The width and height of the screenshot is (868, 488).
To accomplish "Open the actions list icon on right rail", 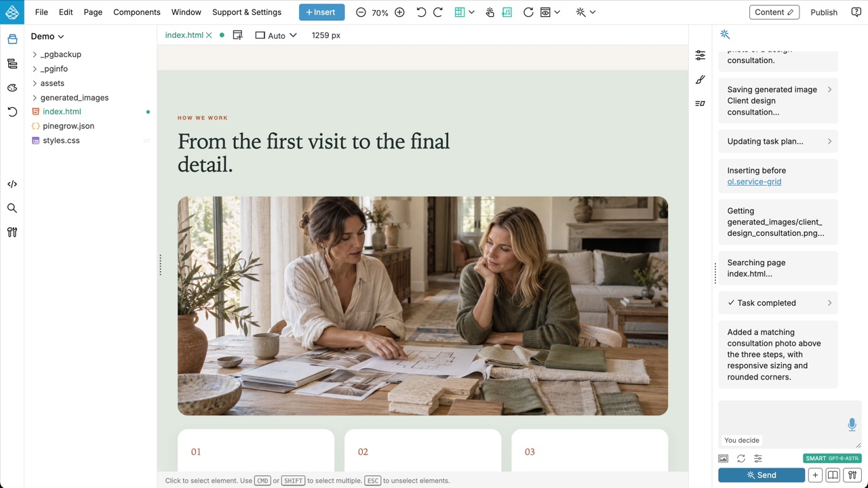I will [701, 103].
